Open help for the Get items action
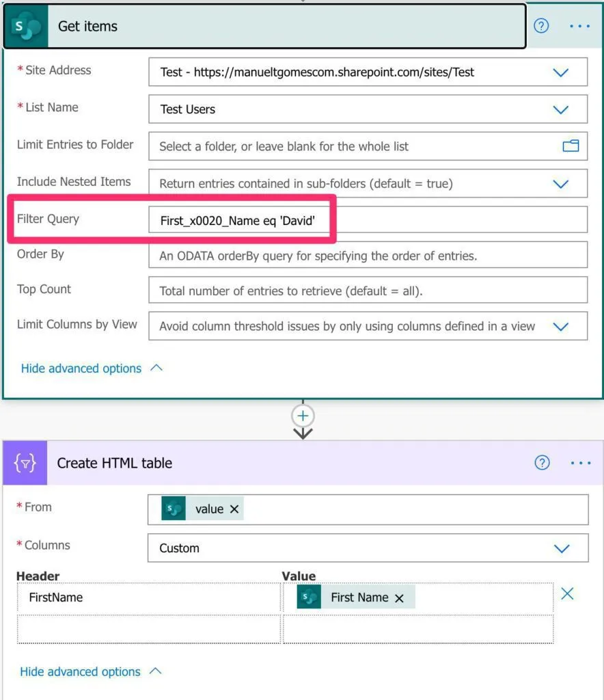The height and width of the screenshot is (700, 604). pyautogui.click(x=541, y=26)
